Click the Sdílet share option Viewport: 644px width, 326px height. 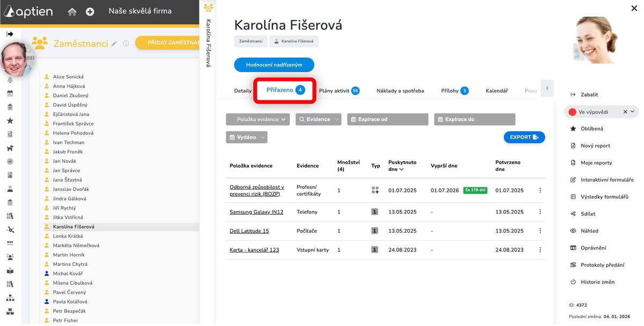(x=588, y=214)
